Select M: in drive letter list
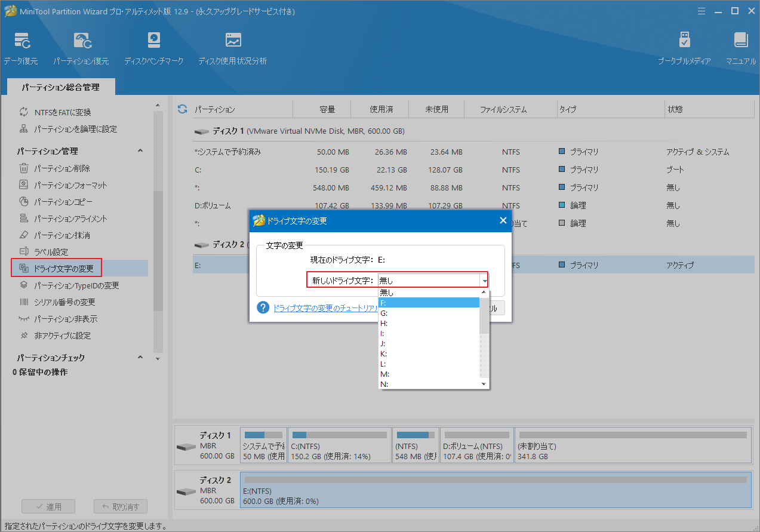 point(429,374)
